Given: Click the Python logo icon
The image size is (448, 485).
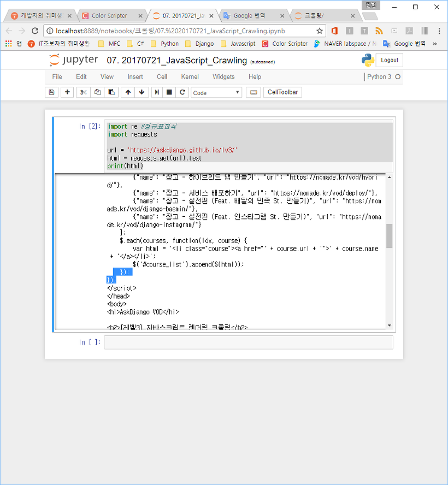Looking at the screenshot, I should (368, 60).
